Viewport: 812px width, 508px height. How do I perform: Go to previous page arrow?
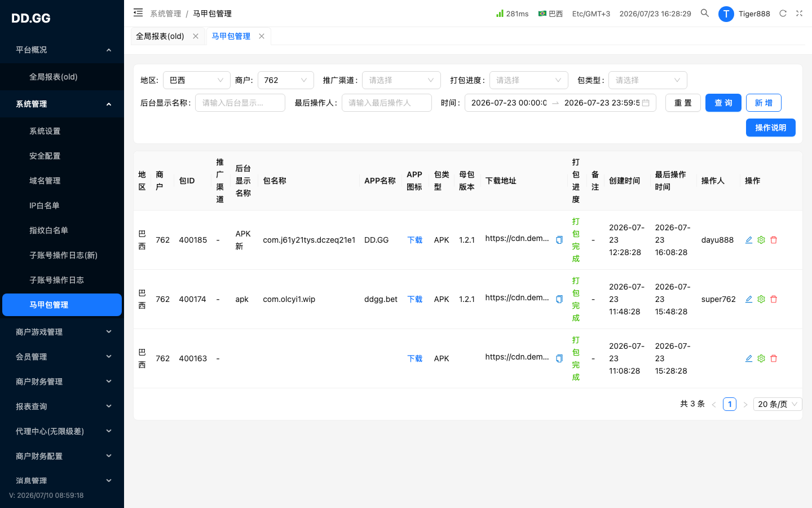[714, 404]
